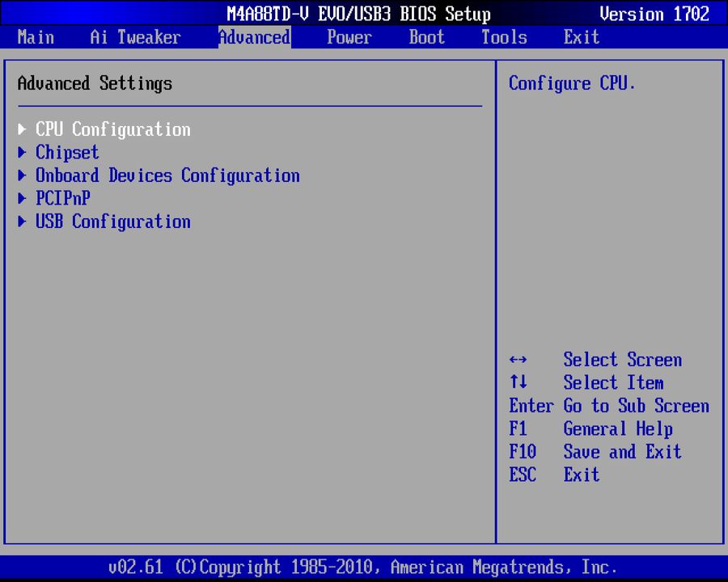
Task: Expand the CPU Configuration submenu
Action: coord(112,129)
